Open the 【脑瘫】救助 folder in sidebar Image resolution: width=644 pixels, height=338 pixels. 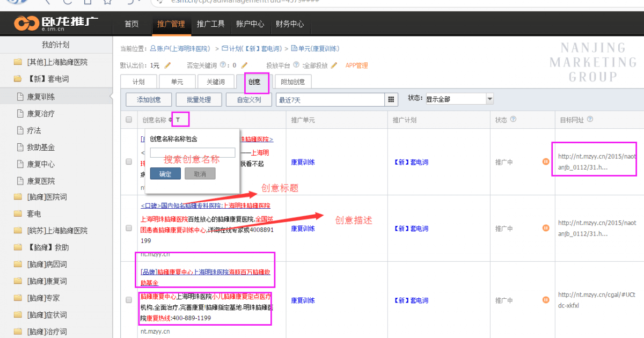click(48, 247)
